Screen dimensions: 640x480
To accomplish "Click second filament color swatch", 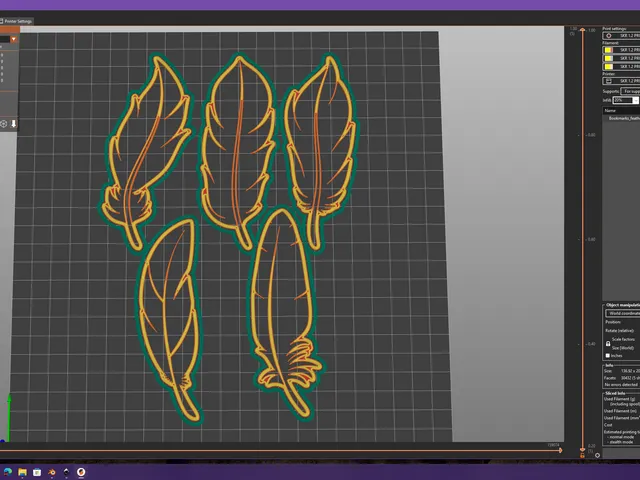I will pos(608,58).
